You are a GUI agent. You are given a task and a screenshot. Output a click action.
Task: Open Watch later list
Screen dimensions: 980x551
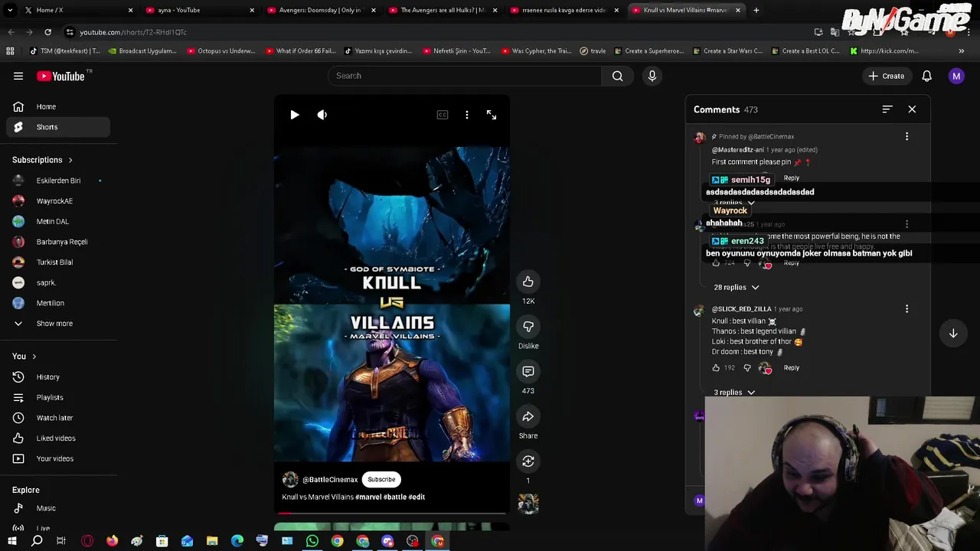(x=58, y=418)
